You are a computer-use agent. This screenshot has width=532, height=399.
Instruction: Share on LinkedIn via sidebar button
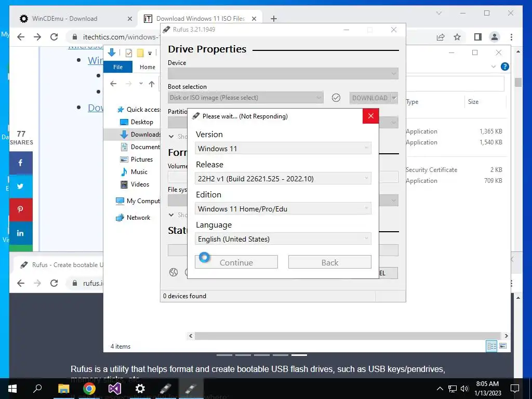pos(21,233)
